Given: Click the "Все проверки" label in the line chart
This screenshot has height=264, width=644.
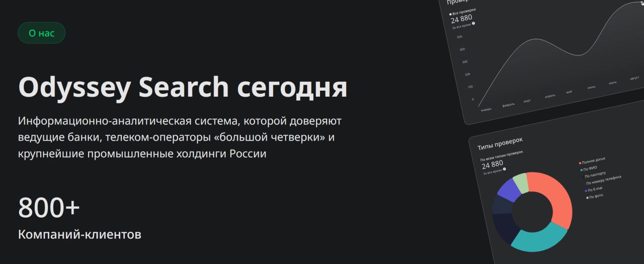Looking at the screenshot, I should [462, 12].
